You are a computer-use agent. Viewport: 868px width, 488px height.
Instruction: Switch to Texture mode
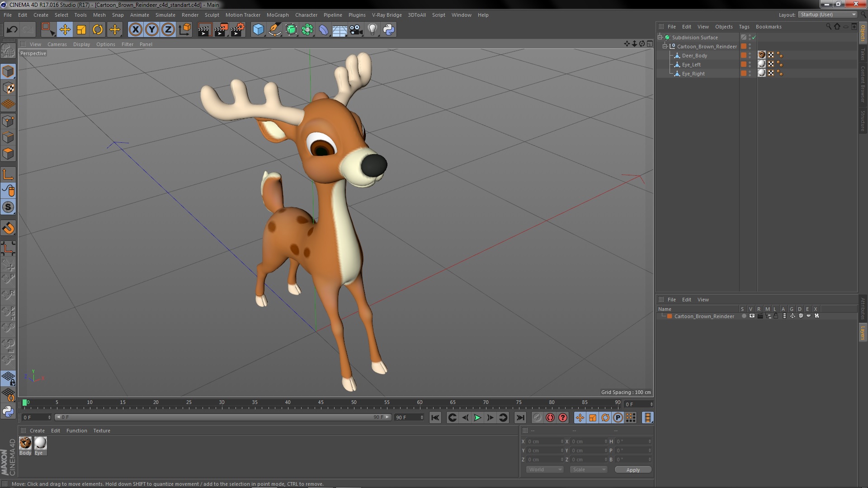[x=8, y=88]
